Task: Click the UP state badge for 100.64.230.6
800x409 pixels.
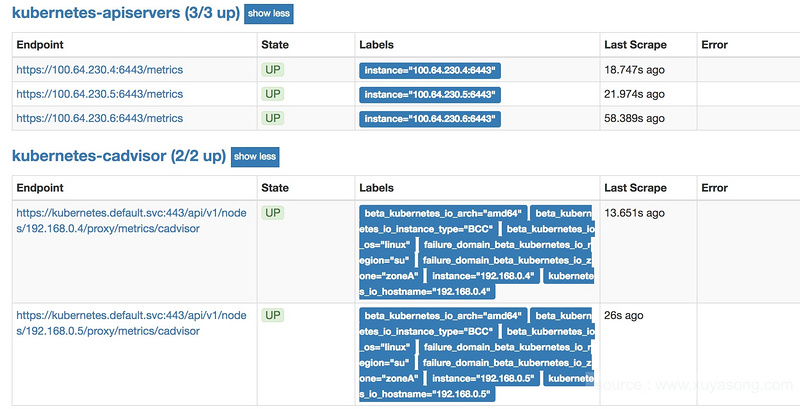Action: [x=272, y=118]
